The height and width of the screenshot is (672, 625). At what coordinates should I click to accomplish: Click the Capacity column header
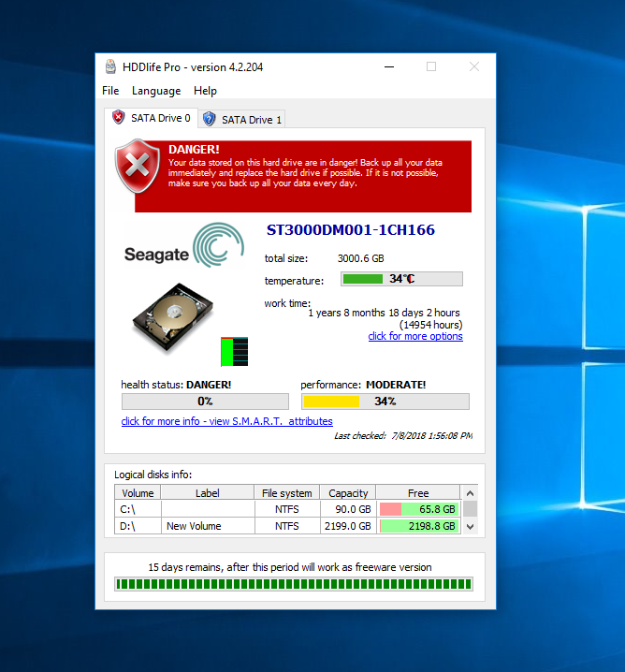(348, 493)
